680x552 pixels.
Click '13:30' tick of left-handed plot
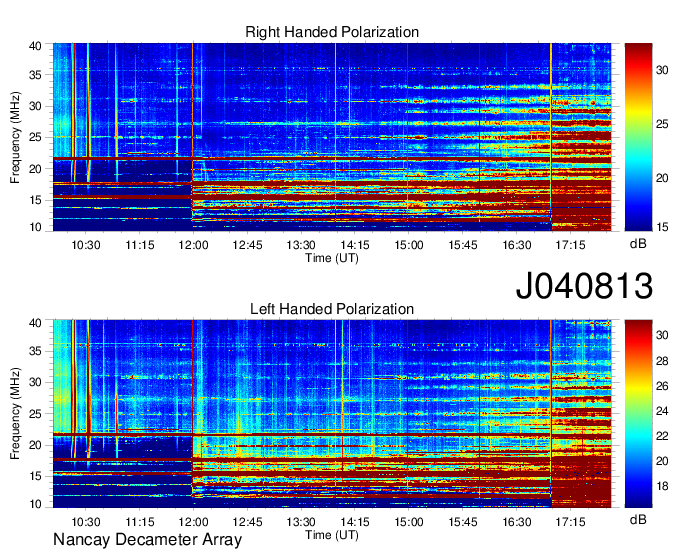(301, 522)
